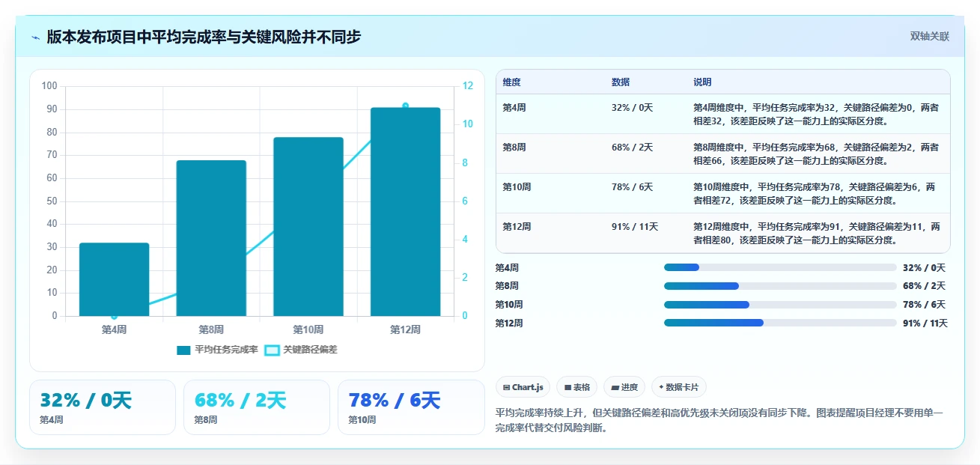Screen dimensions: 980x465
Task: Click the Chart.js chip's icon
Action: (x=507, y=388)
